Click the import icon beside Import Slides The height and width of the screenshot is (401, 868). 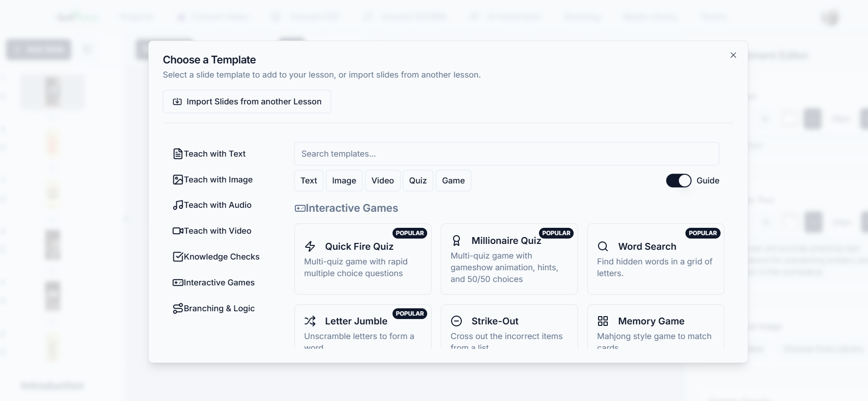point(177,101)
